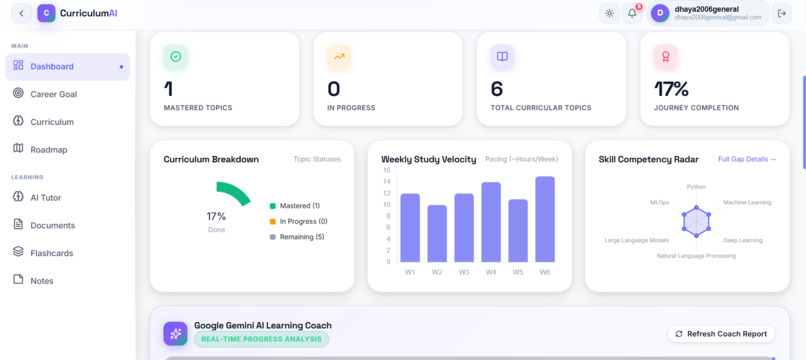Click the Mastered Topics stat card
The image size is (806, 360).
[225, 79]
